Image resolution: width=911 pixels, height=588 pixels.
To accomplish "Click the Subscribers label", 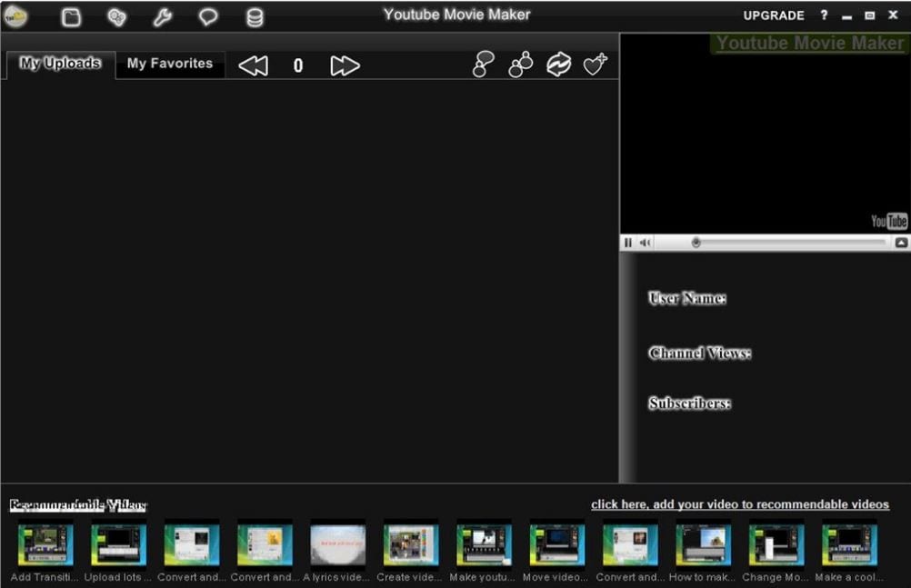I will pyautogui.click(x=690, y=403).
